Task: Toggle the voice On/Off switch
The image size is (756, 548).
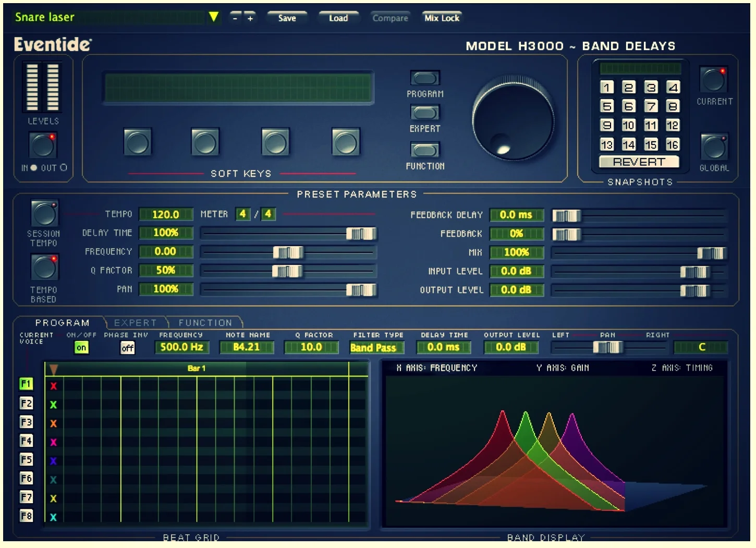Action: [x=81, y=348]
